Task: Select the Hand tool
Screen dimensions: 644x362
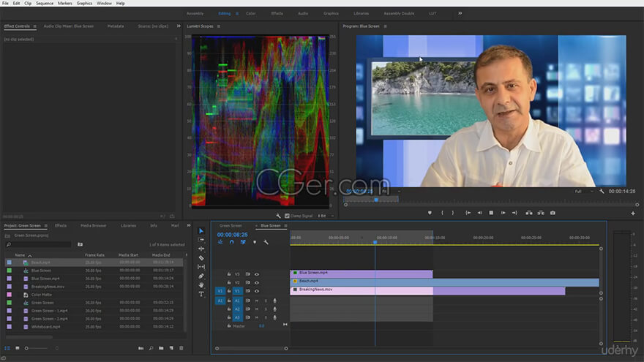Action: pos(201,284)
